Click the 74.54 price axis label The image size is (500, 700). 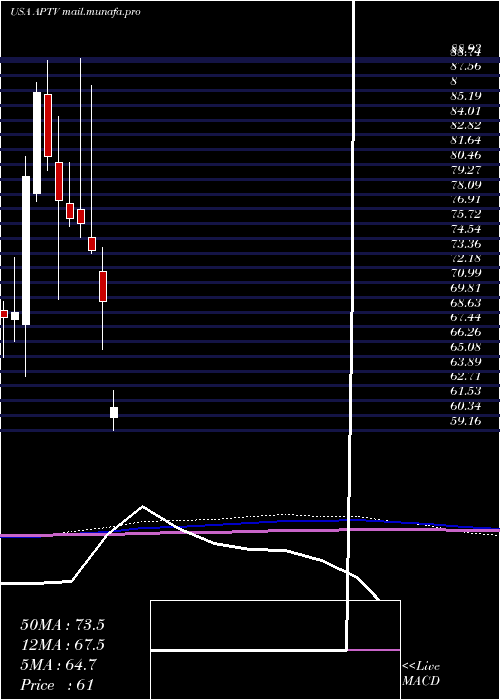[466, 229]
